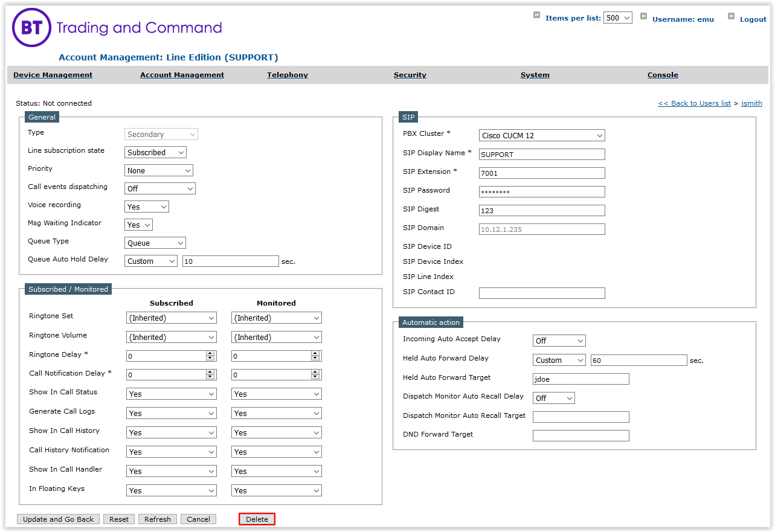Click the Refresh button
The image size is (775, 532).
(x=158, y=519)
